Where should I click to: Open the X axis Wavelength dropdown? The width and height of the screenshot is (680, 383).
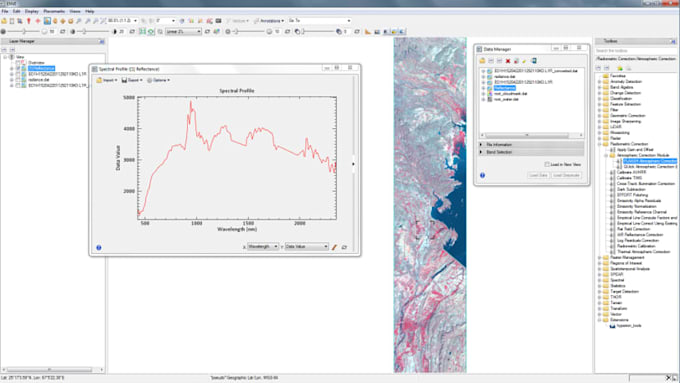pyautogui.click(x=263, y=246)
